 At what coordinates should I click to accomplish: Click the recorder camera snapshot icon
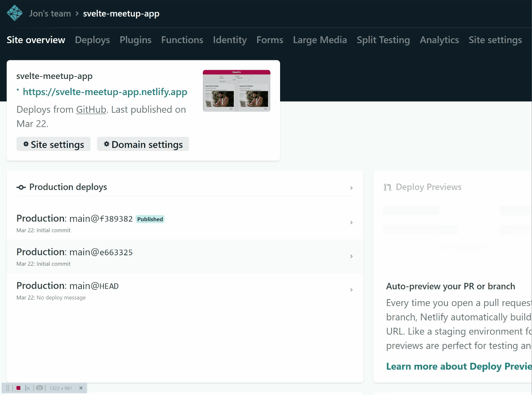point(39,388)
